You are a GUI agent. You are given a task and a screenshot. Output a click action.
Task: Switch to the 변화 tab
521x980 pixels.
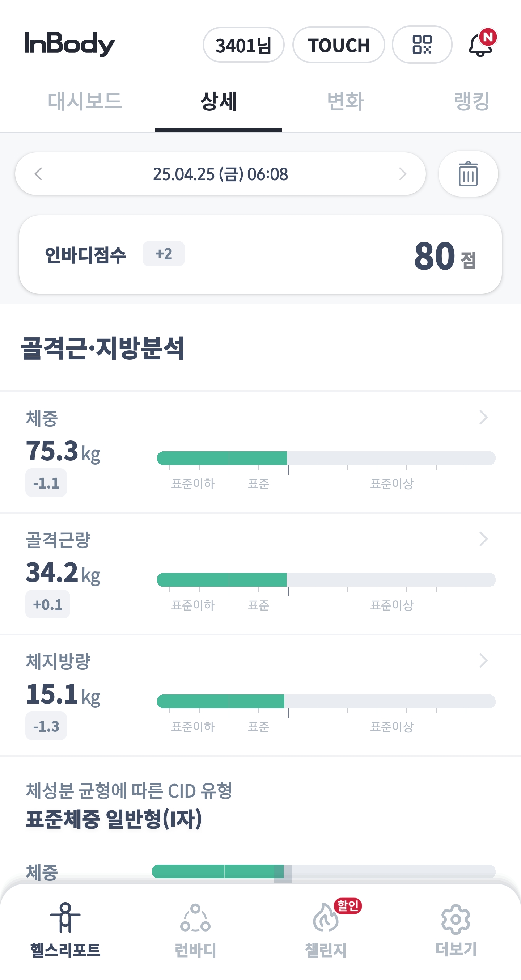(345, 101)
